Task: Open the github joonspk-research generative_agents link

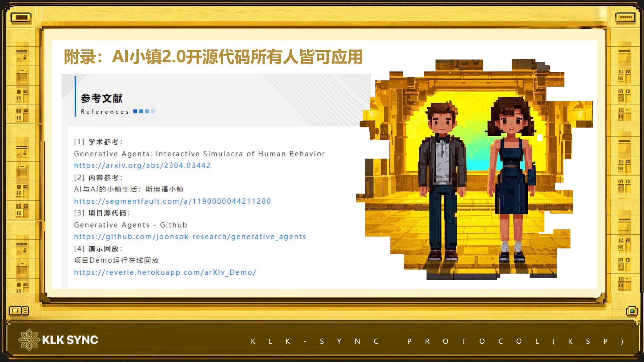Action: coord(190,237)
